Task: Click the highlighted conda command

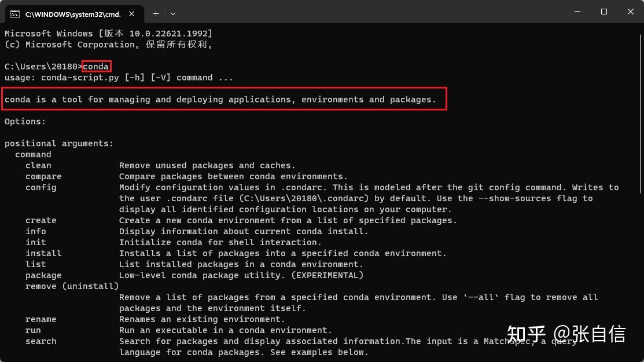Action: point(96,66)
